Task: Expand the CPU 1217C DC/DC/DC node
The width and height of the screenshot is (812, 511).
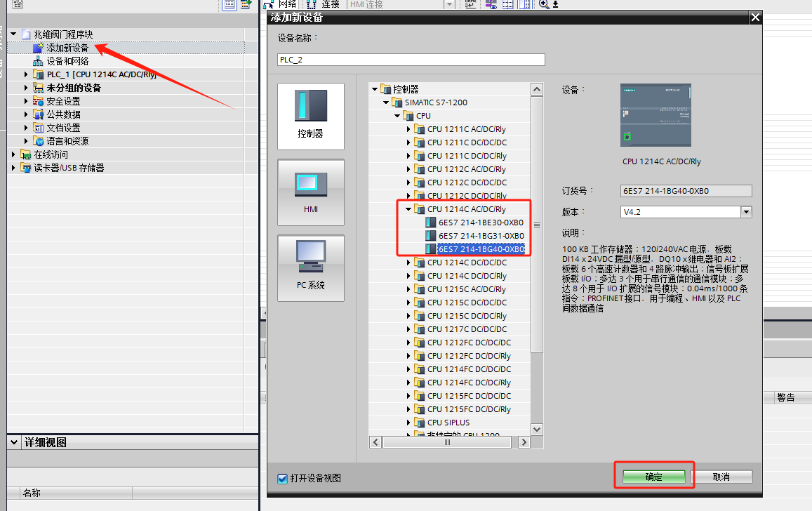Action: 408,329
